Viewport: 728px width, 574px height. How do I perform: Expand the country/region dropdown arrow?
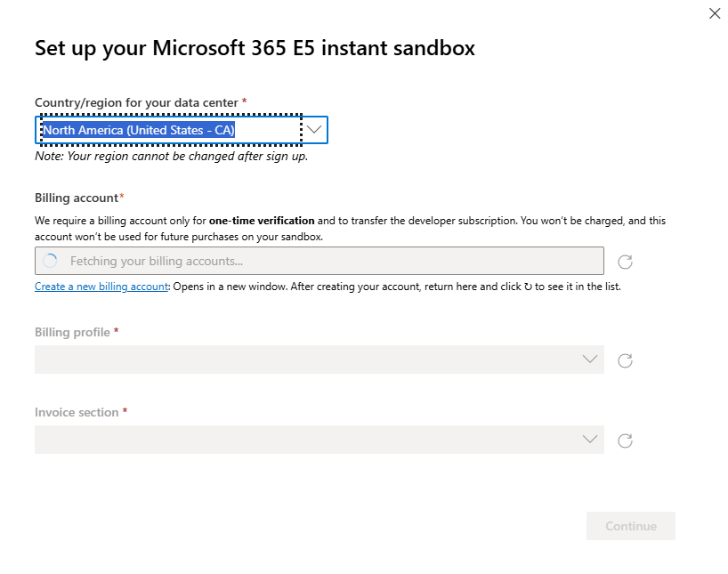(314, 130)
